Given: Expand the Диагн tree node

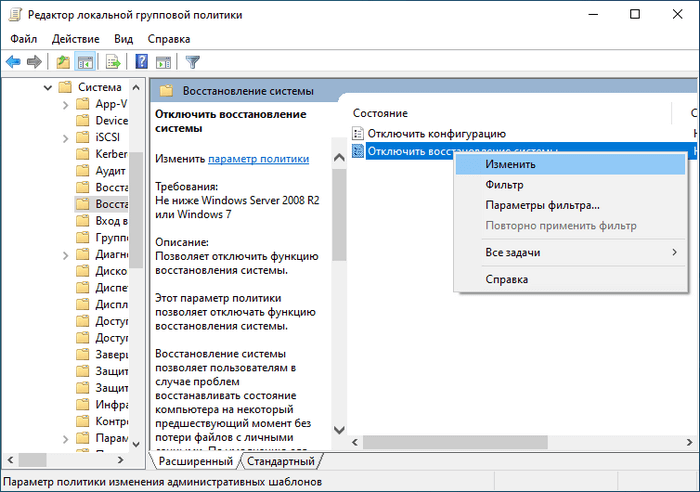Looking at the screenshot, I should 66,255.
